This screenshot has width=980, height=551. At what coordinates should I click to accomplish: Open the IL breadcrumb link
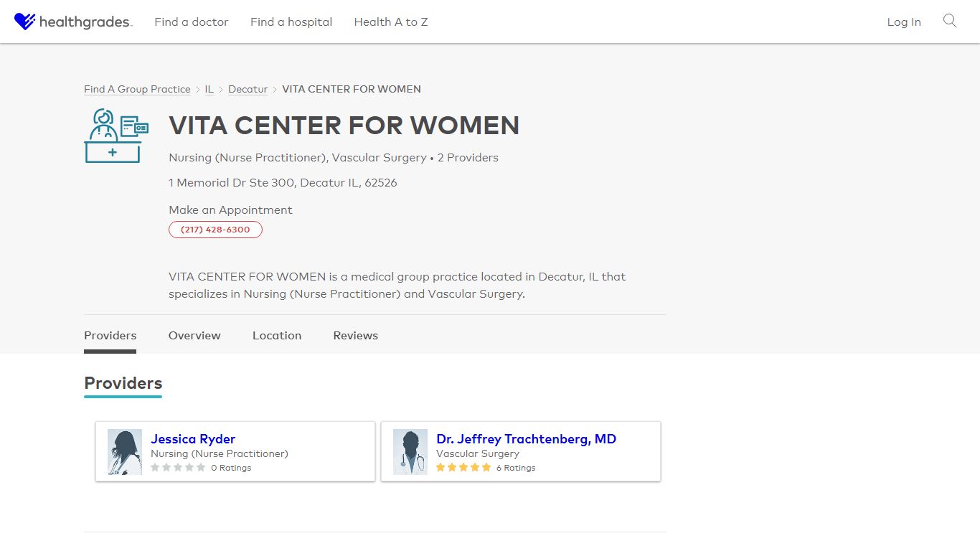(209, 89)
